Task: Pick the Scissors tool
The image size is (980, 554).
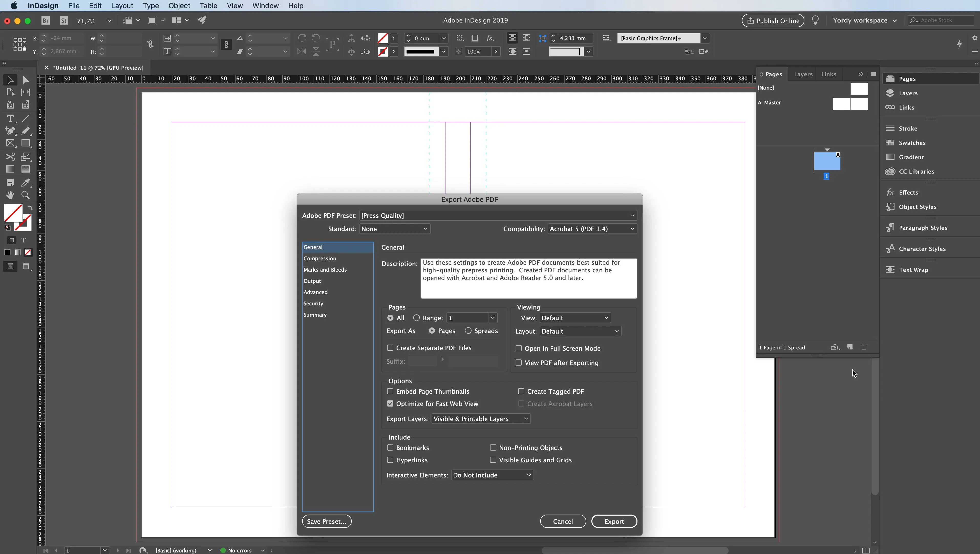Action: pyautogui.click(x=10, y=157)
